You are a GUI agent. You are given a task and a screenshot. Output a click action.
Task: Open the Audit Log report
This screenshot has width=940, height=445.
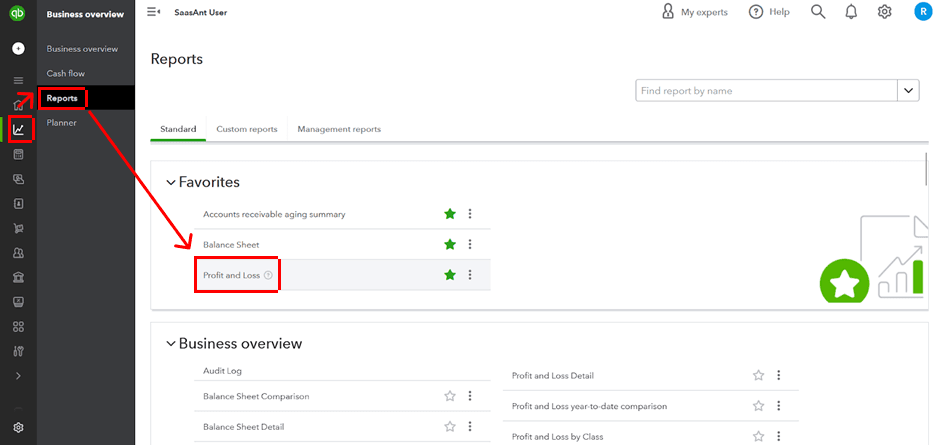222,371
